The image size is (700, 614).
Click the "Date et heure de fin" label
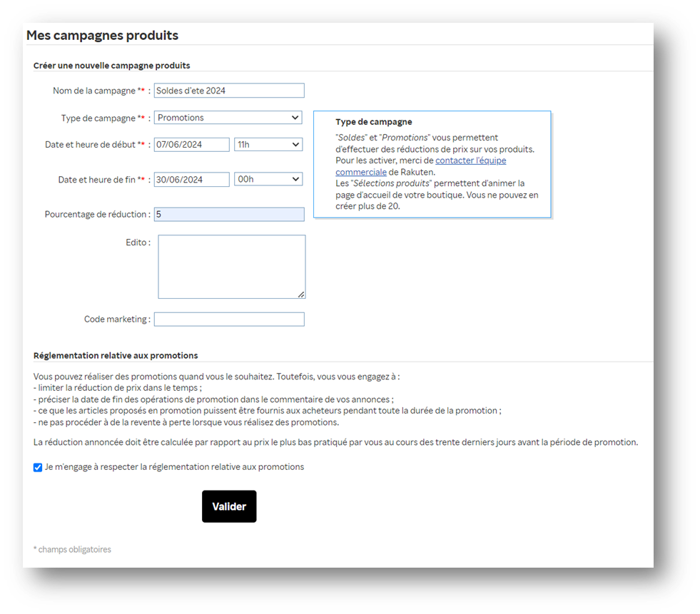97,180
